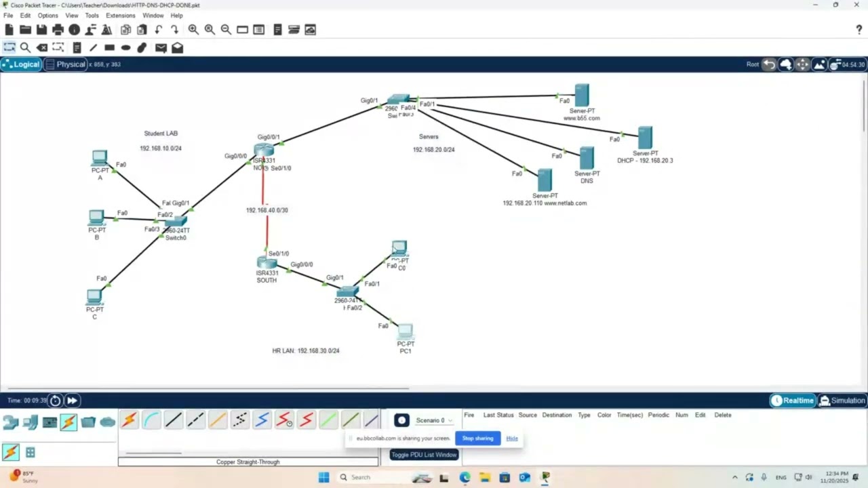868x488 pixels.
Task: Add a Complex PDU with open envelope icon
Action: [x=177, y=47]
